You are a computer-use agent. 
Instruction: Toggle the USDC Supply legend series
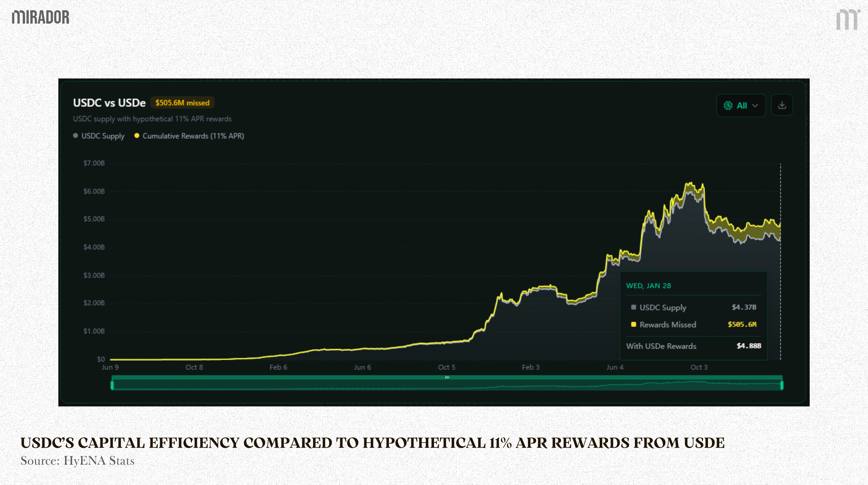pyautogui.click(x=103, y=136)
